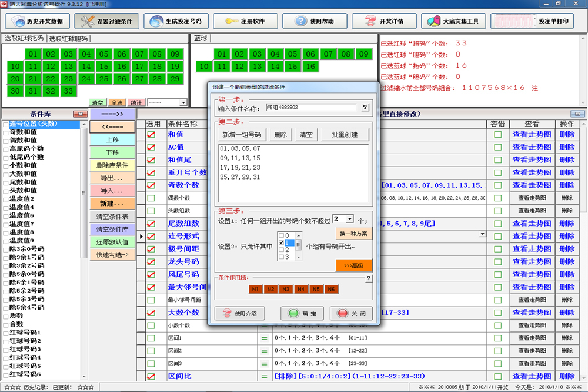
Task: Click the down arrow of the 设置2 list
Action: 299,257
